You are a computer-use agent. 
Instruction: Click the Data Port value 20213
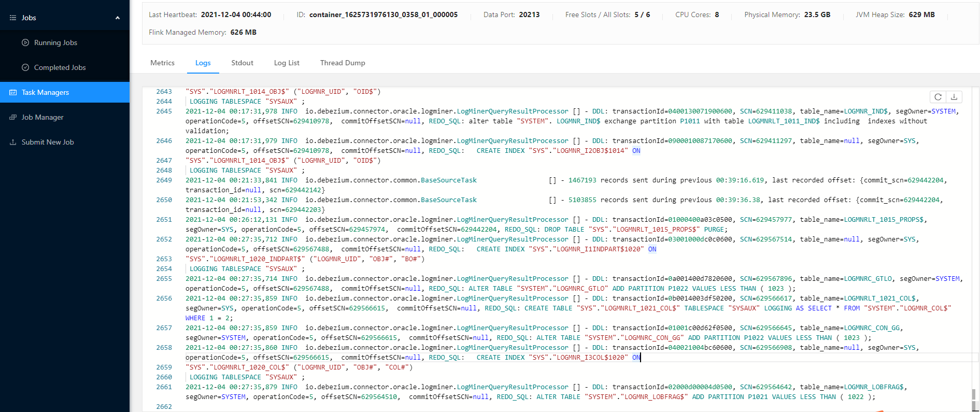click(529, 15)
